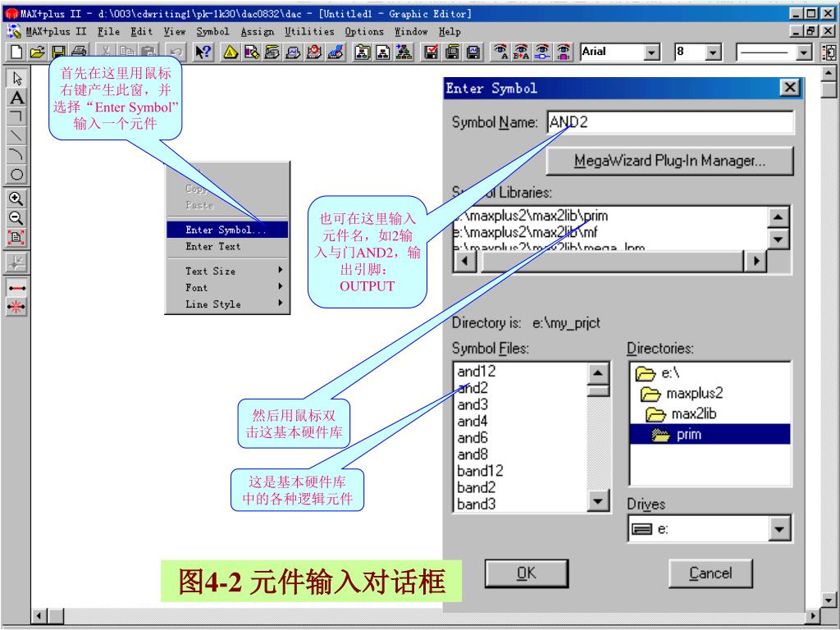Viewport: 840px width, 630px height.
Task: Open the Hierarchy Display toolbar icon
Action: tap(231, 52)
